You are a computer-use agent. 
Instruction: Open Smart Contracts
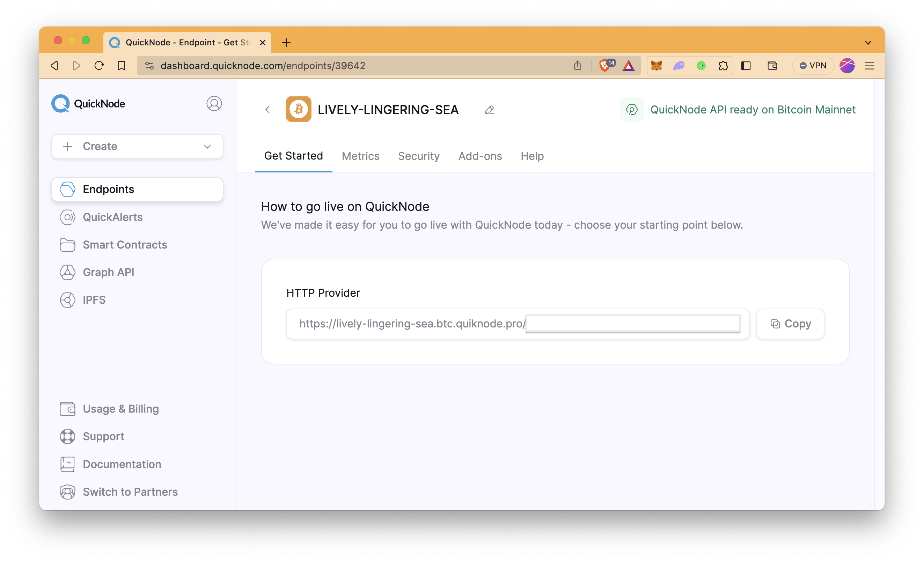pyautogui.click(x=125, y=245)
